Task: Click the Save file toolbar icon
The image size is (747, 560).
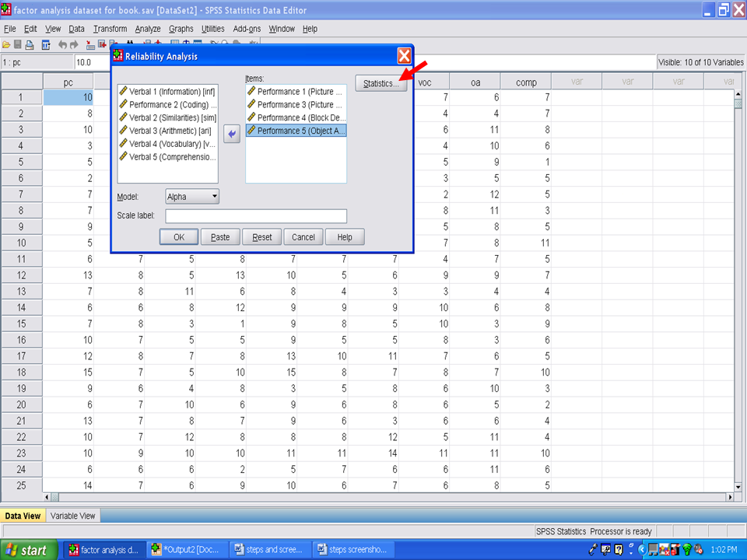Action: (18, 45)
